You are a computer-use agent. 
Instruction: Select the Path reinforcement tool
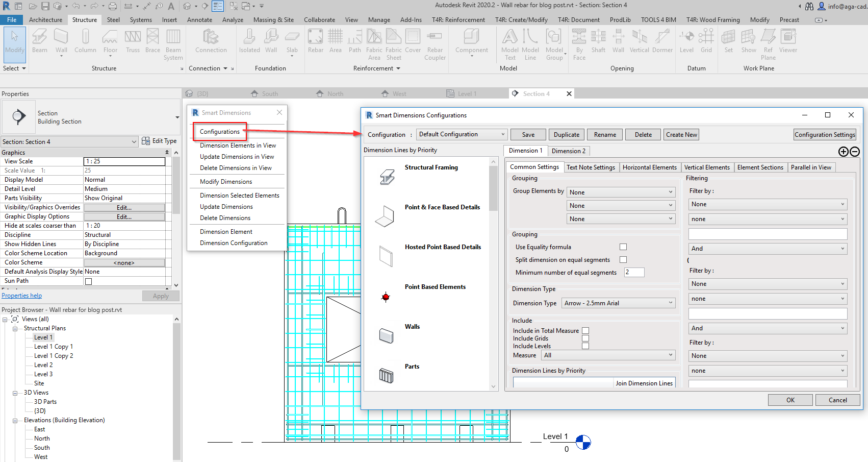coord(355,41)
